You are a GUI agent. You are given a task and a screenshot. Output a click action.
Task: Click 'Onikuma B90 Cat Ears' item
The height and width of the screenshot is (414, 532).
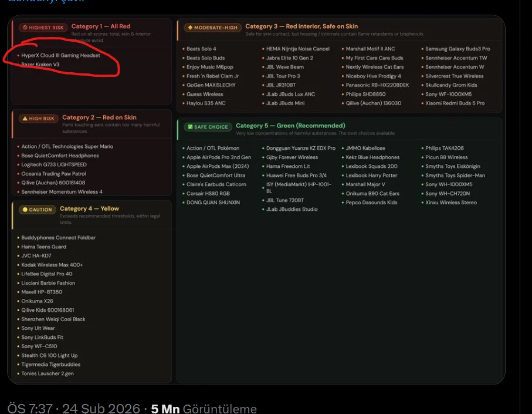[x=372, y=194]
